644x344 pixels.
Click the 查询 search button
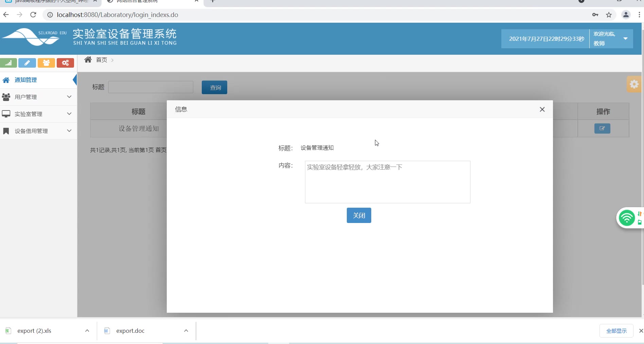coord(214,87)
